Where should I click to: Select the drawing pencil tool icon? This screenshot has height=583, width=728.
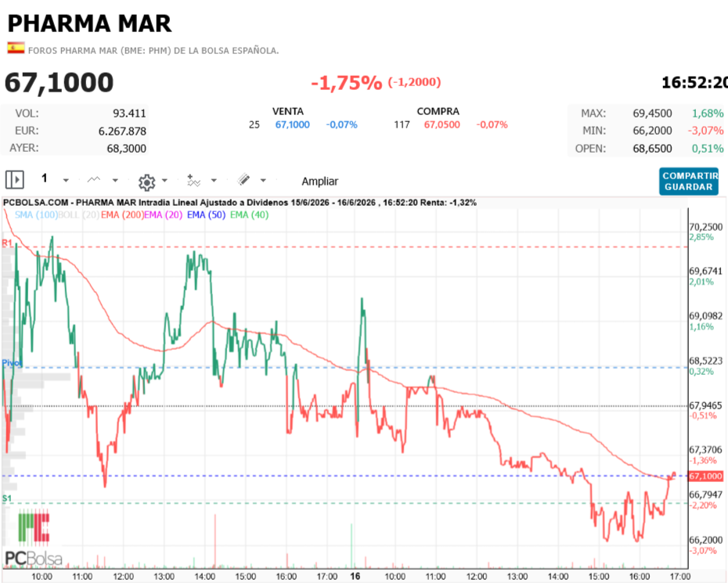click(243, 180)
